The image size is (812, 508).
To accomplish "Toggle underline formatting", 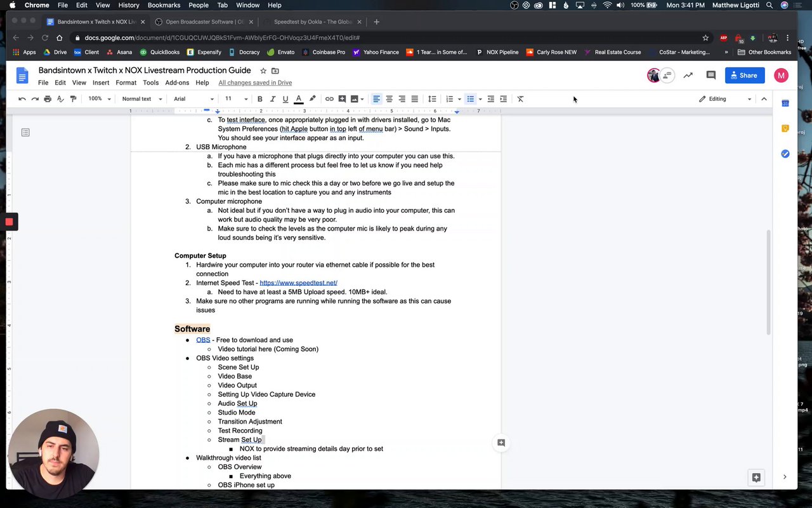I will click(x=285, y=99).
